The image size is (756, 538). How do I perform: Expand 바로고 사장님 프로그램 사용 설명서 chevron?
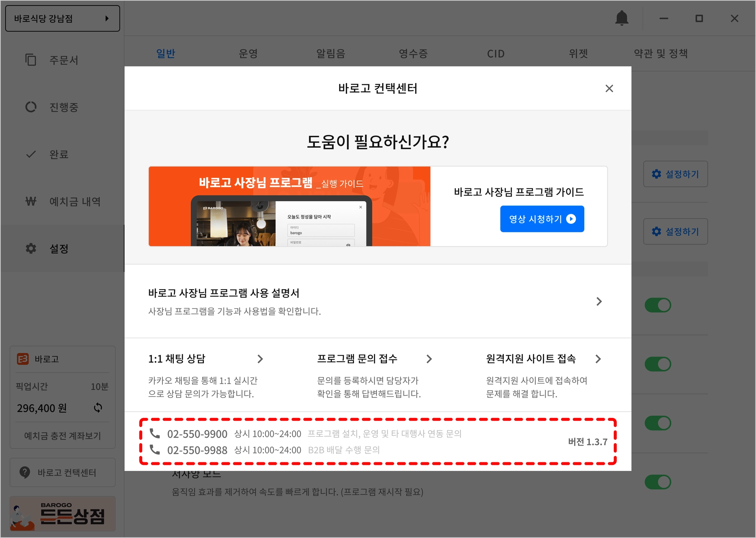pos(599,302)
